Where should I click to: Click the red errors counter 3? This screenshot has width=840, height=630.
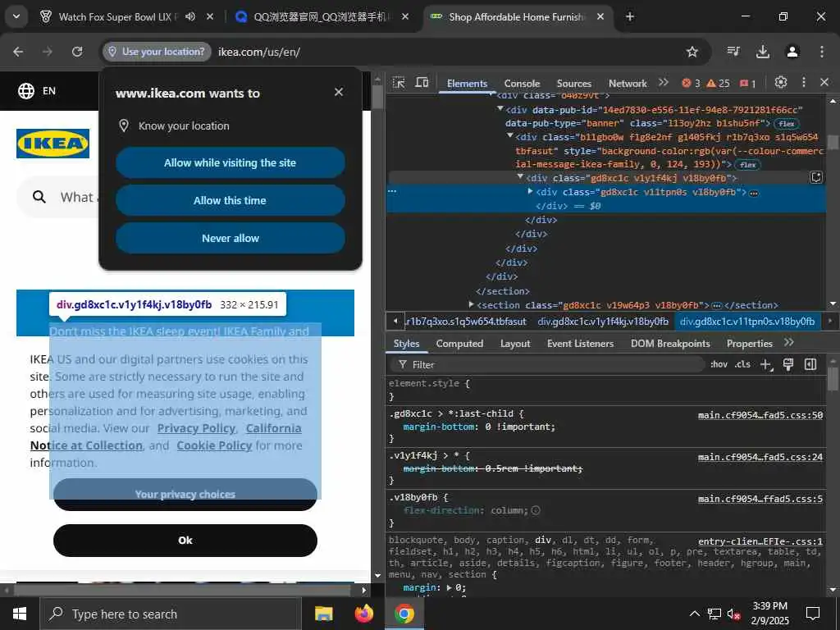point(691,83)
